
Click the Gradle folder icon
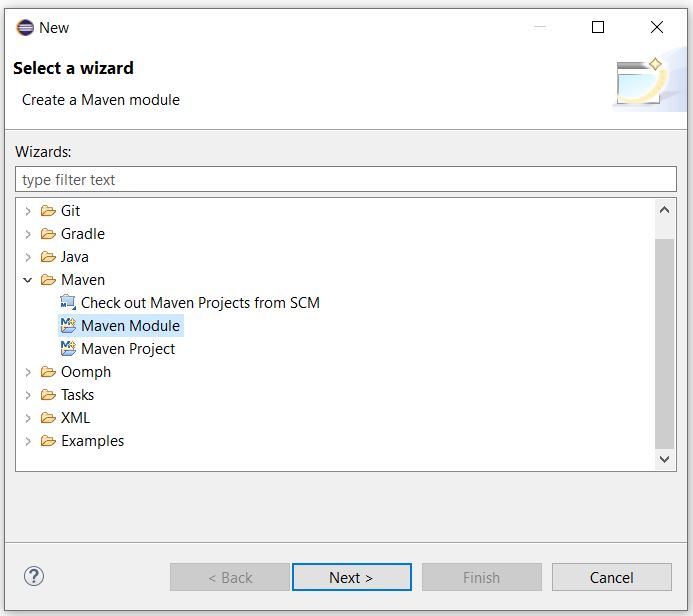pyautogui.click(x=48, y=234)
